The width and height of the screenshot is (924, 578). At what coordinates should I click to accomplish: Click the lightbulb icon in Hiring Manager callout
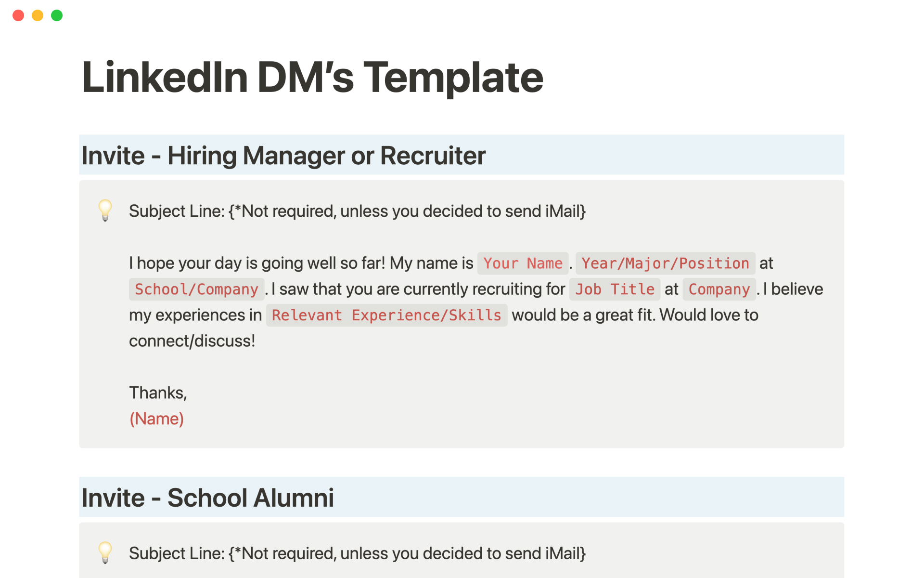[105, 210]
